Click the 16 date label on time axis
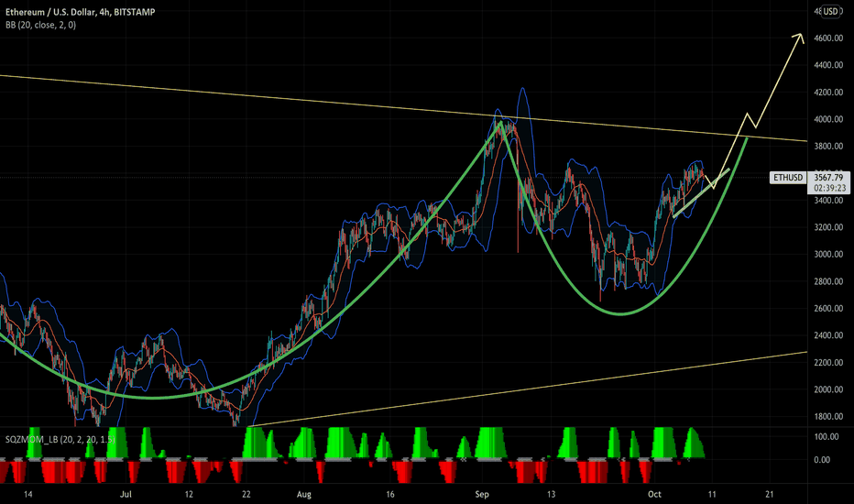854x504 pixels. (x=390, y=494)
